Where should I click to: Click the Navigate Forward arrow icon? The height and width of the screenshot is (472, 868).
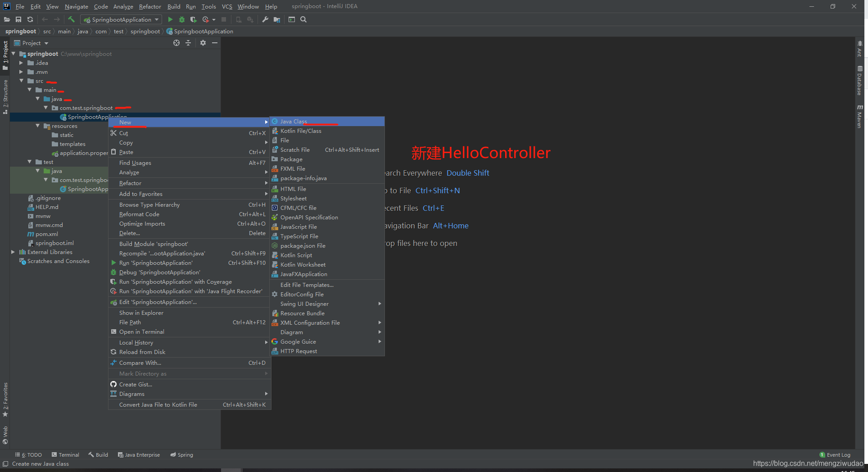[57, 19]
